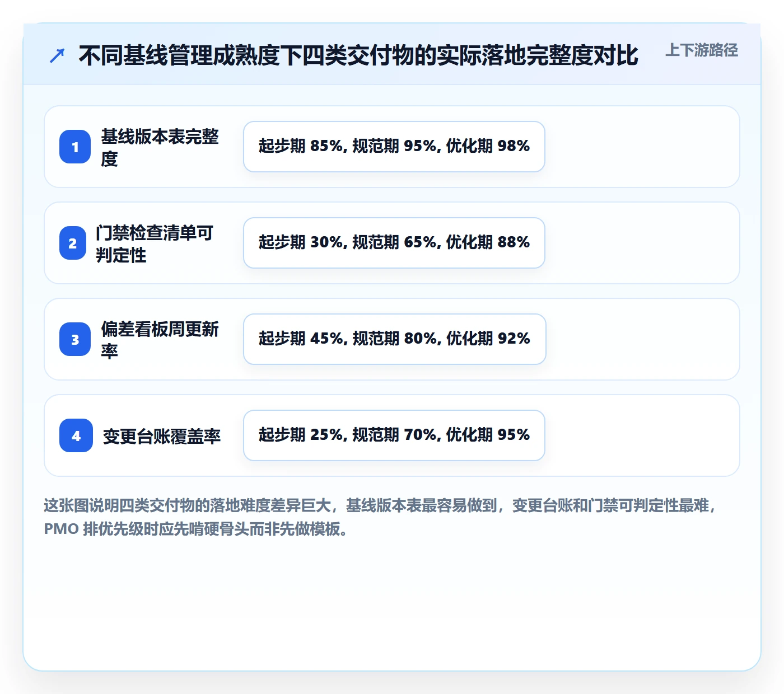Select the number 4 badge
Screen dimensions: 784x694
click(76, 435)
